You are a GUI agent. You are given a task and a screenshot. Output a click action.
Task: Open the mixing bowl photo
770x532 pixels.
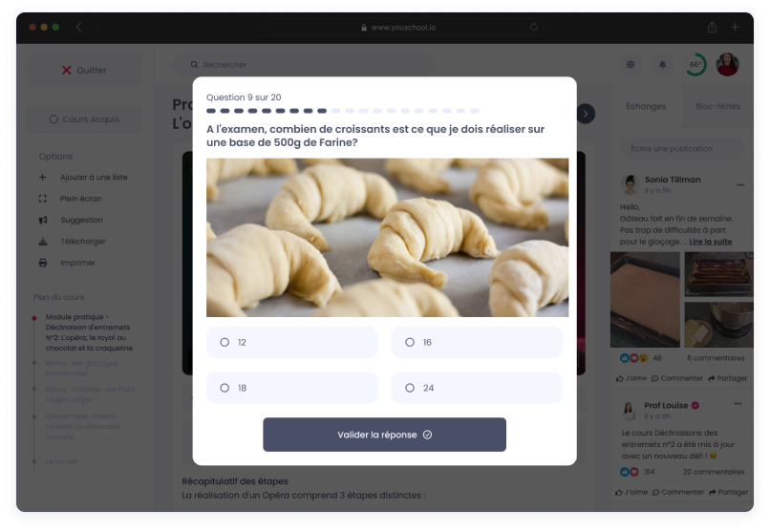tap(719, 325)
